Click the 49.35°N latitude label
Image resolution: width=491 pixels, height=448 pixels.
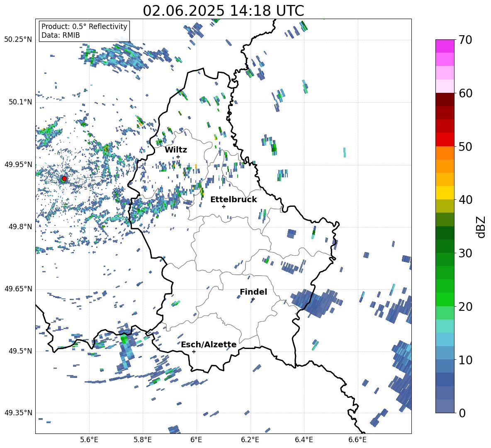click(18, 413)
